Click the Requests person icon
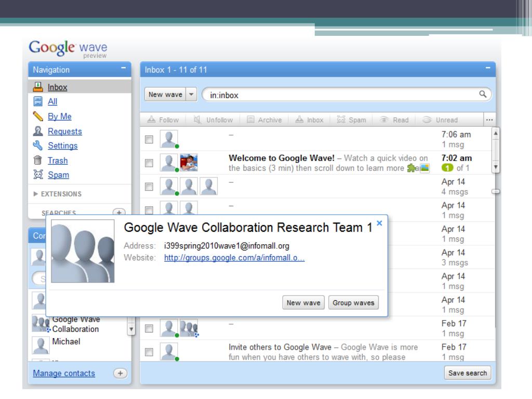The height and width of the screenshot is (399, 532). click(38, 131)
